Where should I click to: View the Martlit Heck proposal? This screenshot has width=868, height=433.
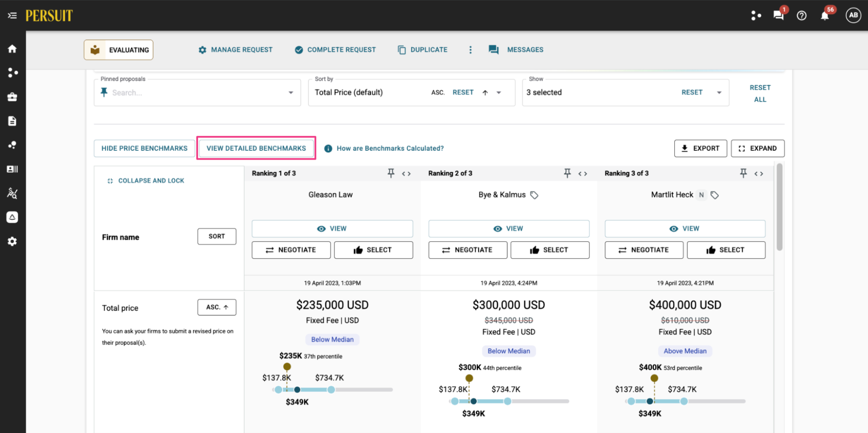coord(685,229)
